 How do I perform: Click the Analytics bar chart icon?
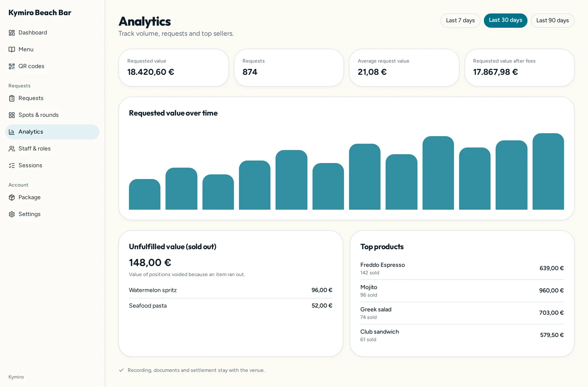click(12, 132)
